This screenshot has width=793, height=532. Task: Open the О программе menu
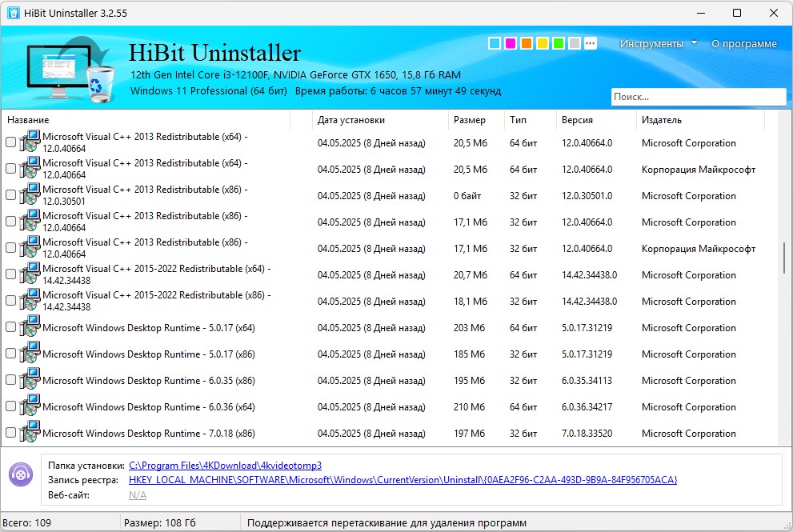click(x=744, y=43)
